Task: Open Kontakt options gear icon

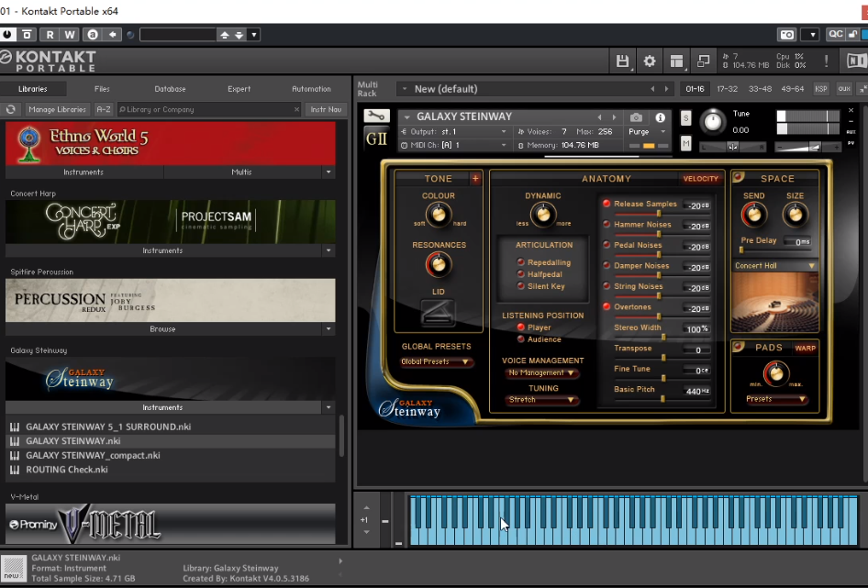Action: coord(650,61)
